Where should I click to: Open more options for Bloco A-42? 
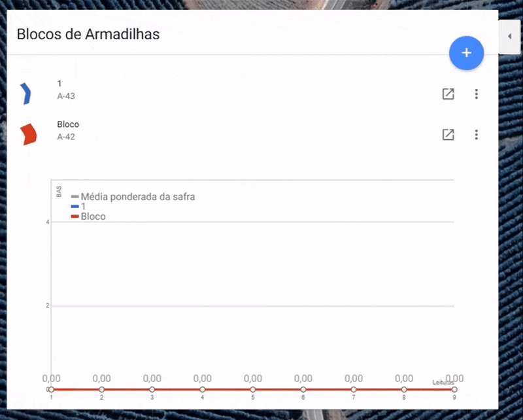[477, 135]
